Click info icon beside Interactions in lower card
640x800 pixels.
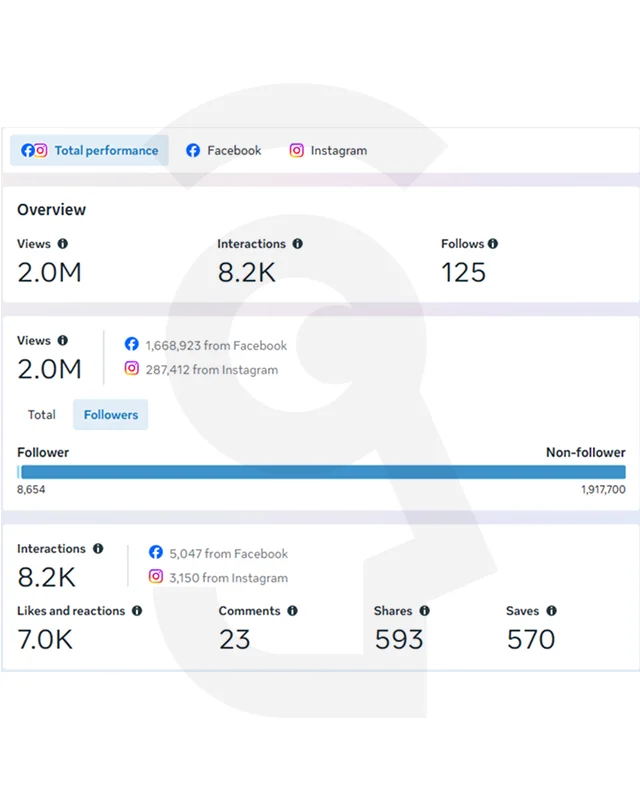click(x=98, y=548)
